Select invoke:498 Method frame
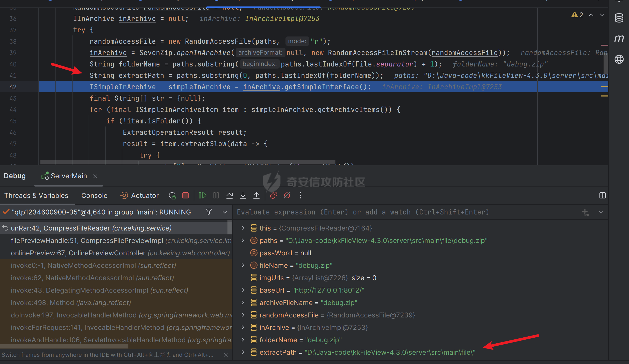The width and height of the screenshot is (629, 364). pyautogui.click(x=116, y=303)
